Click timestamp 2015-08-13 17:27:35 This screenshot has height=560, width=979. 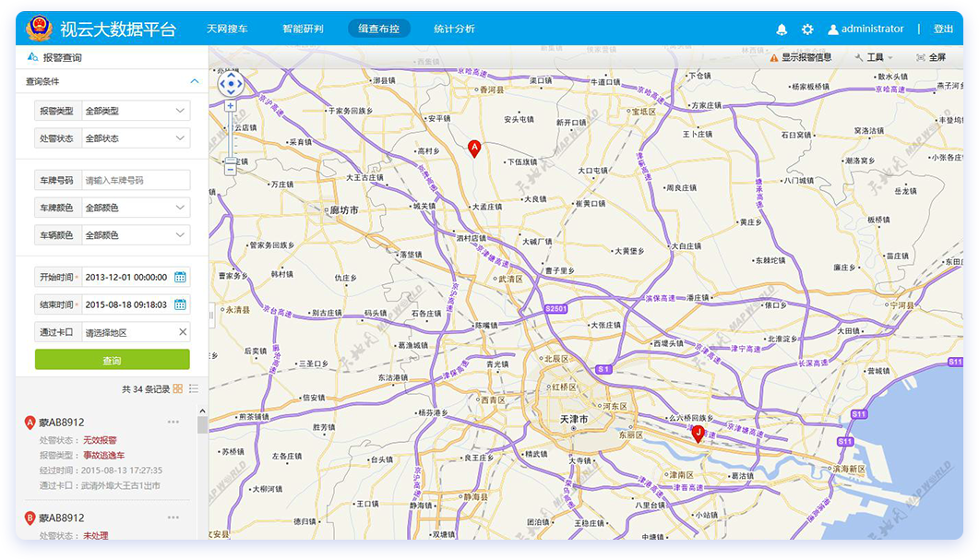point(121,471)
